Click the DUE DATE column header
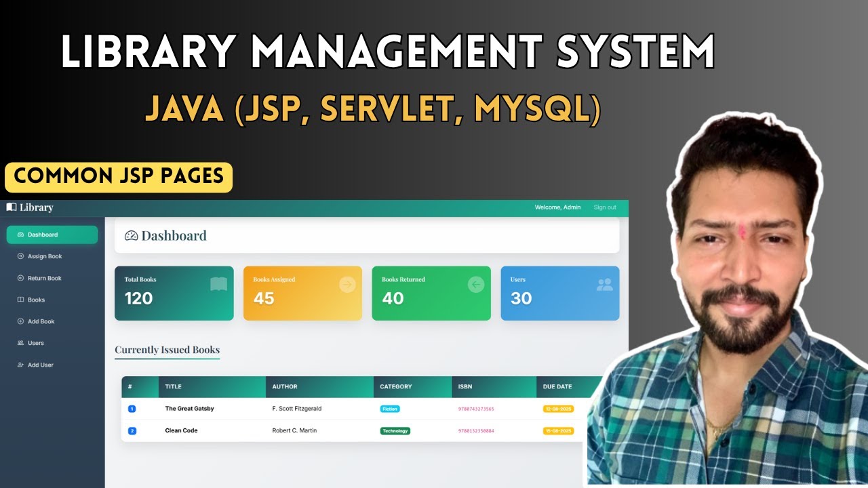Screen dimensions: 868x488 [557, 386]
